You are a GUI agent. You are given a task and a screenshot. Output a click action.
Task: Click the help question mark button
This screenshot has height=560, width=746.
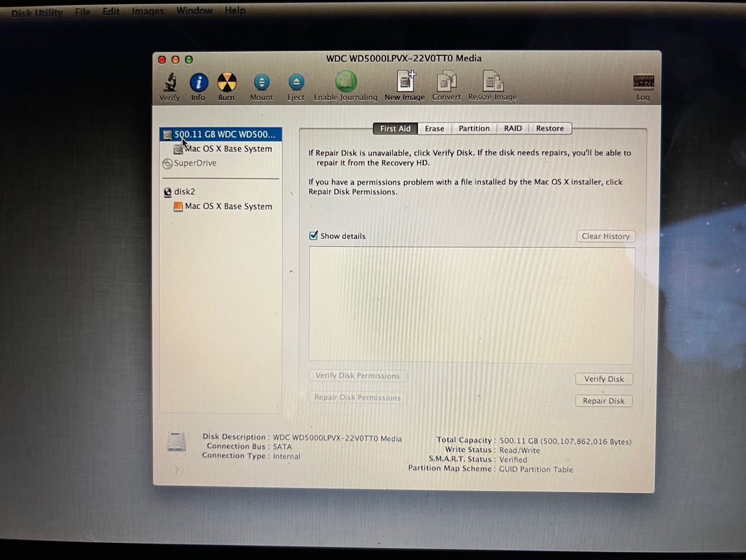(176, 471)
